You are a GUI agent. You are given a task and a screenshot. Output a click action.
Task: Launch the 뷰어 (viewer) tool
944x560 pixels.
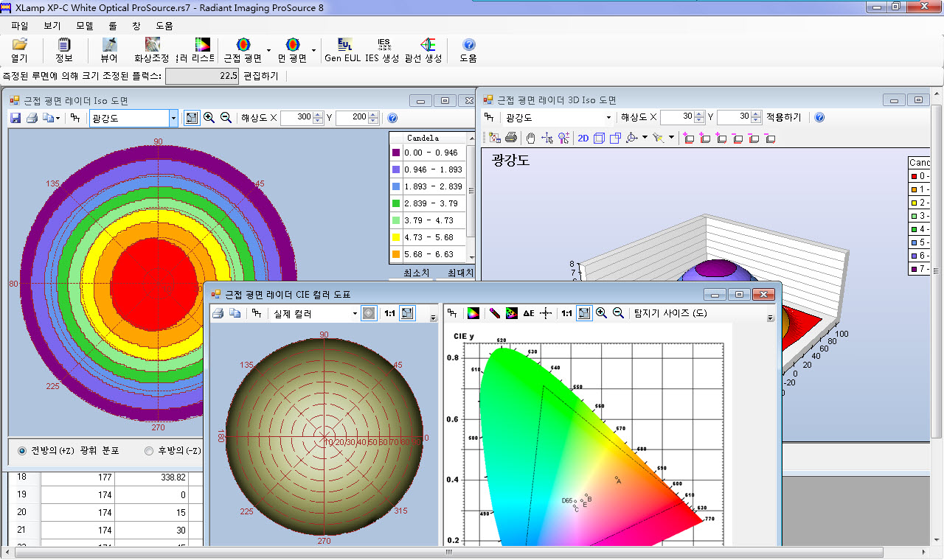(109, 50)
